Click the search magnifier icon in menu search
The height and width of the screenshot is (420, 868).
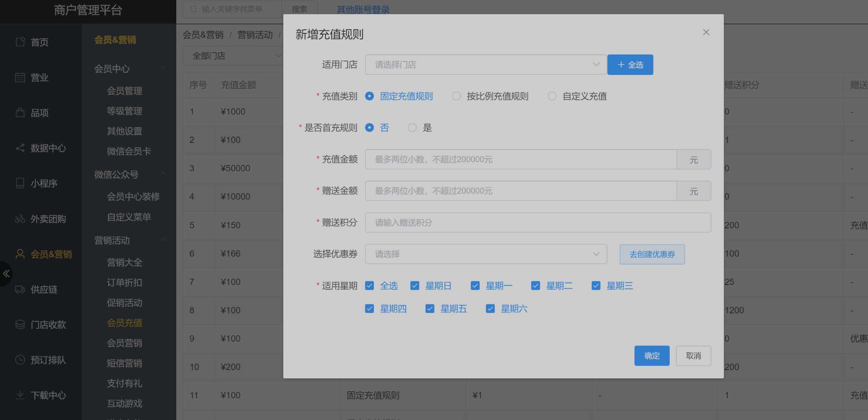194,9
